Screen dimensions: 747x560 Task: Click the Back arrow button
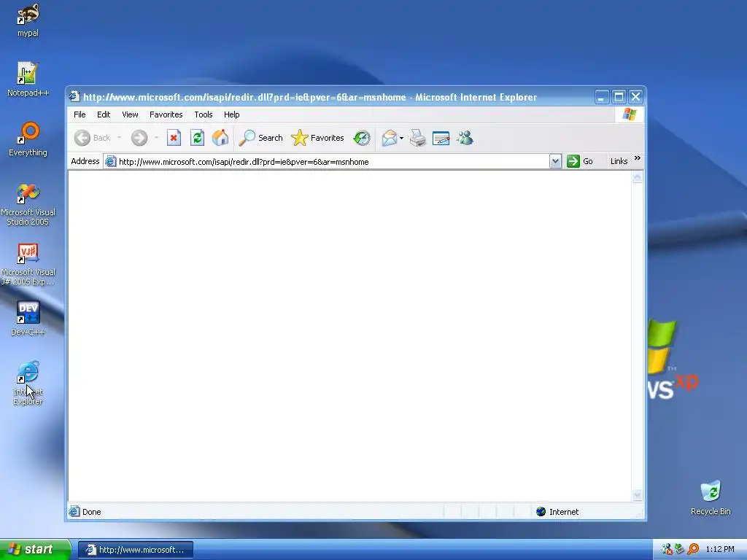(82, 138)
